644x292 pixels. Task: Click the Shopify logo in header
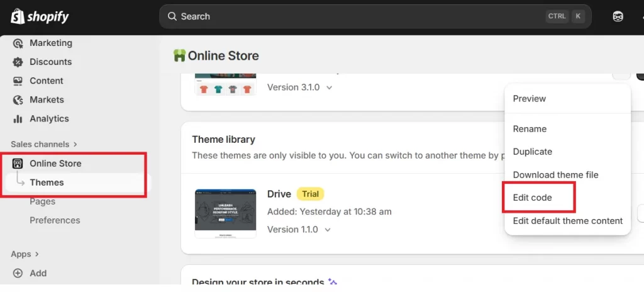(40, 16)
